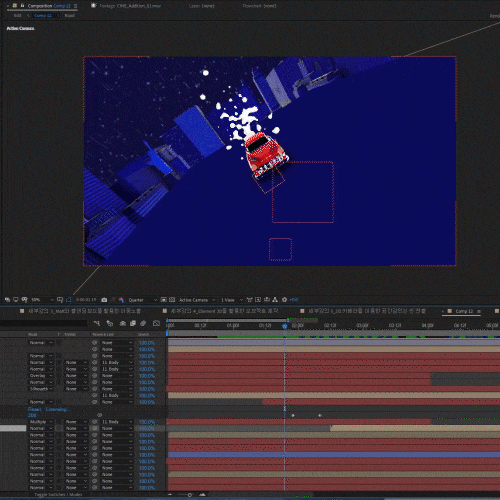Click the 3D glasses view icon

point(24,300)
